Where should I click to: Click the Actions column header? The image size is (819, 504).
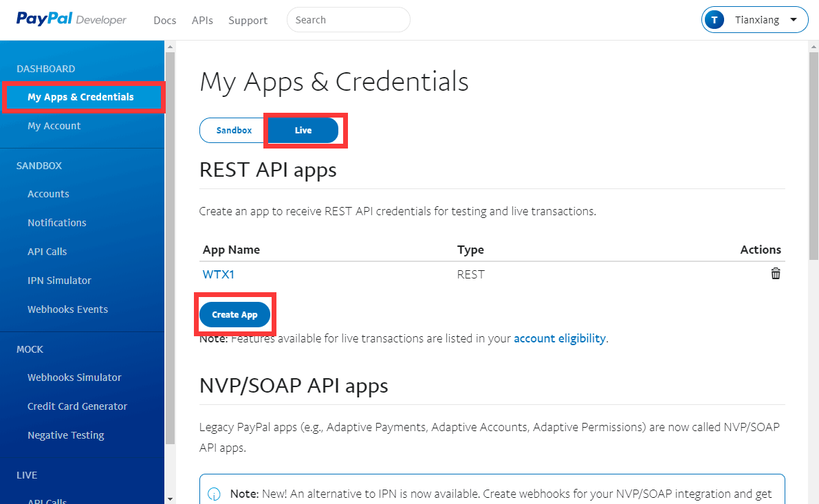[x=761, y=250]
